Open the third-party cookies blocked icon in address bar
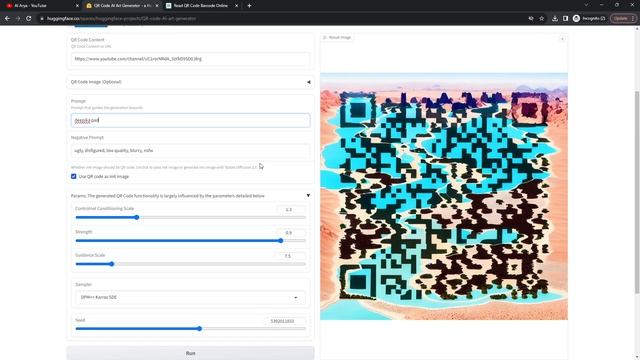Viewport: 640px width, 360px height. tap(531, 18)
